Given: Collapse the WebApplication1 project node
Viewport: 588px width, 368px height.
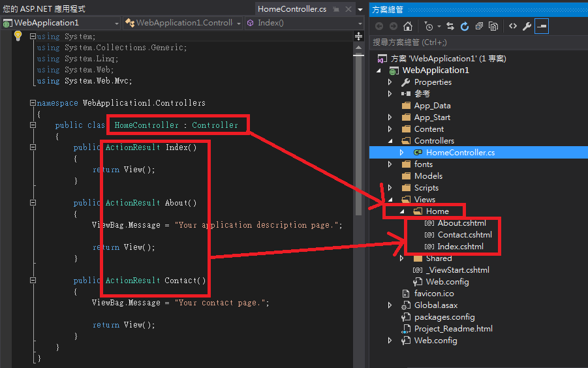Looking at the screenshot, I should (379, 70).
